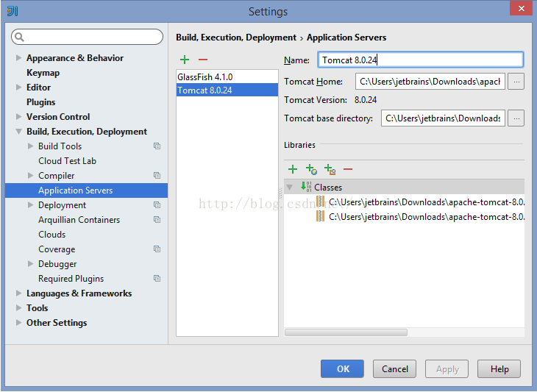The height and width of the screenshot is (392, 537).
Task: Click copy icon beside Compiler
Action: point(157,175)
